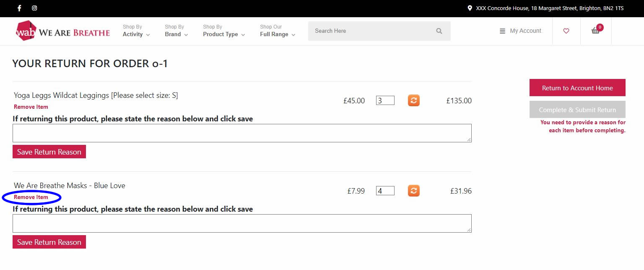Remove the Blue Love Masks item
Viewport: 644px width, 270px height.
31,197
